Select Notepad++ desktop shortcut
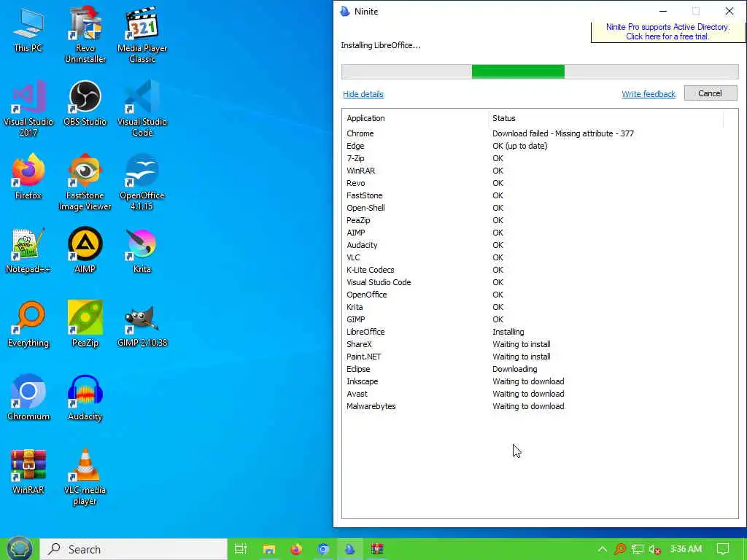The height and width of the screenshot is (560, 747). tap(28, 251)
